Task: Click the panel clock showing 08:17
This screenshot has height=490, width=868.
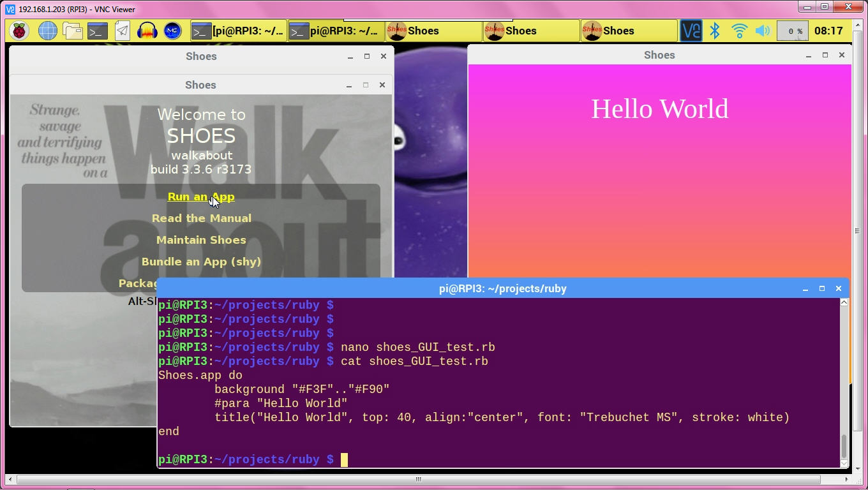Action: 828,31
